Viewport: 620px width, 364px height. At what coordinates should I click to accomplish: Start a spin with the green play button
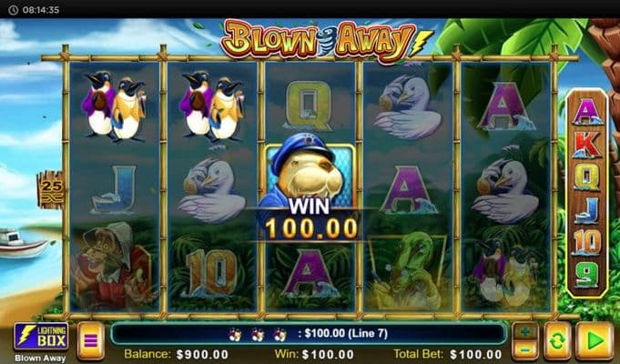click(x=595, y=340)
